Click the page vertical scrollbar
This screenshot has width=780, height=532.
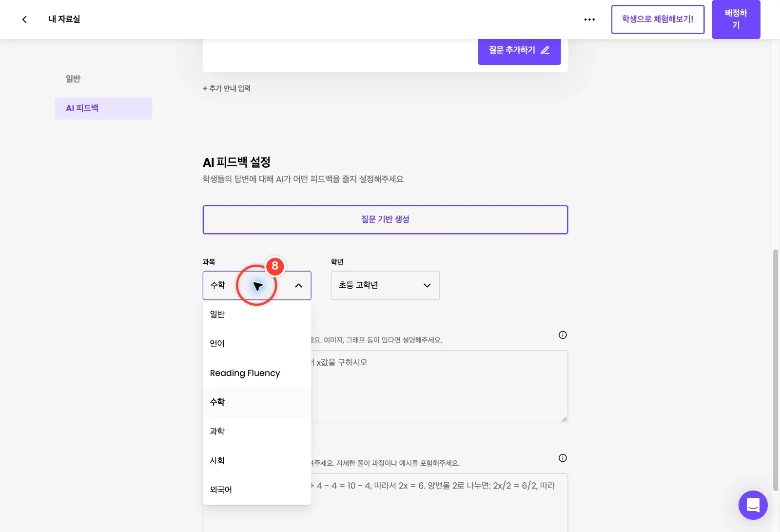[775, 371]
